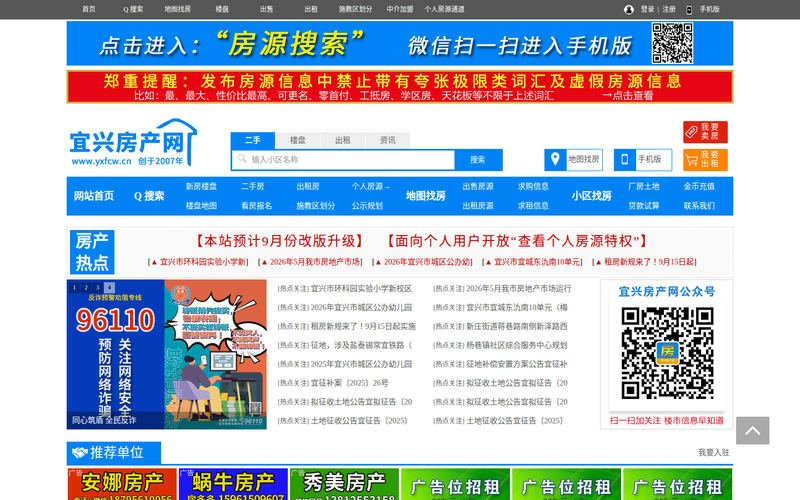
Task: Select slide indicator 3 on the carousel
Action: 97,287
